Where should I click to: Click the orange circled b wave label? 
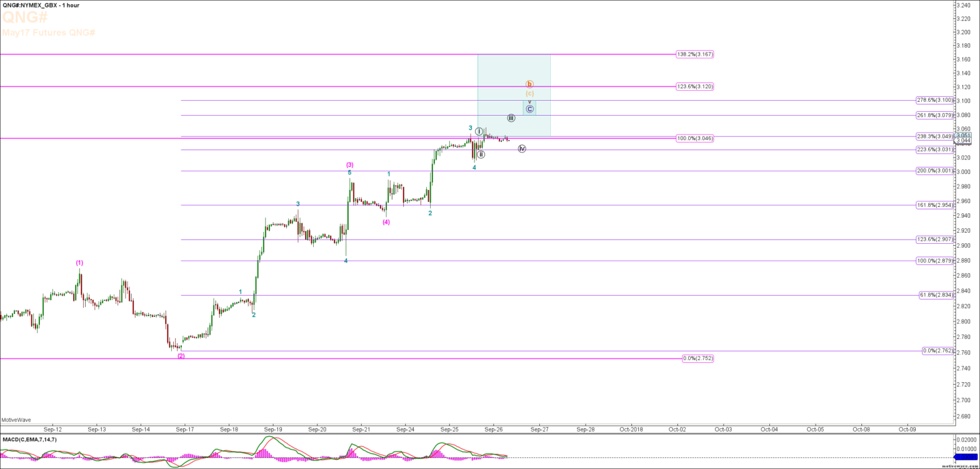pos(529,84)
